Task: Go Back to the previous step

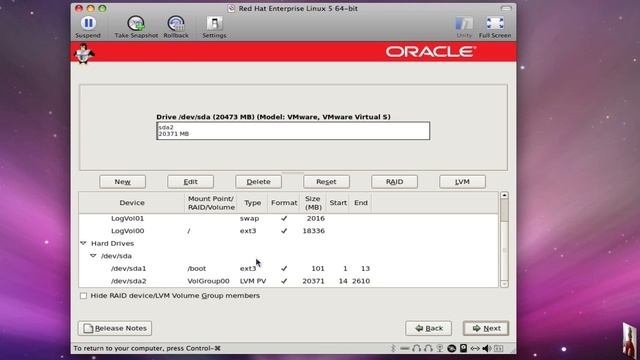Action: (429, 328)
